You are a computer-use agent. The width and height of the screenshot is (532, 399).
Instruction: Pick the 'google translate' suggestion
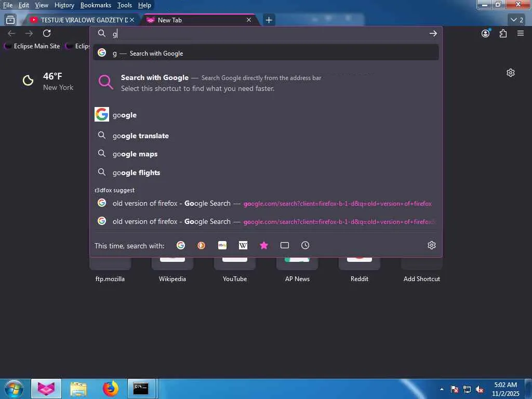(x=266, y=136)
